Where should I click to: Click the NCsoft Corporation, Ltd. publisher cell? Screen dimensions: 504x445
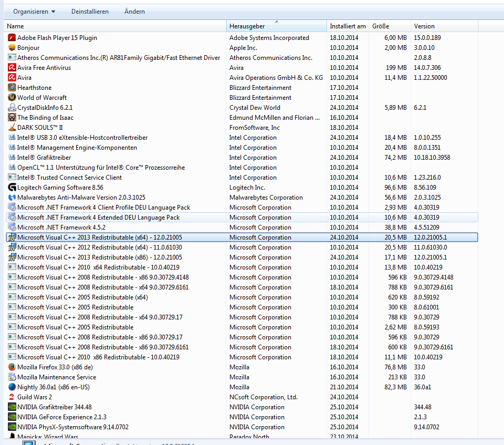point(263,397)
